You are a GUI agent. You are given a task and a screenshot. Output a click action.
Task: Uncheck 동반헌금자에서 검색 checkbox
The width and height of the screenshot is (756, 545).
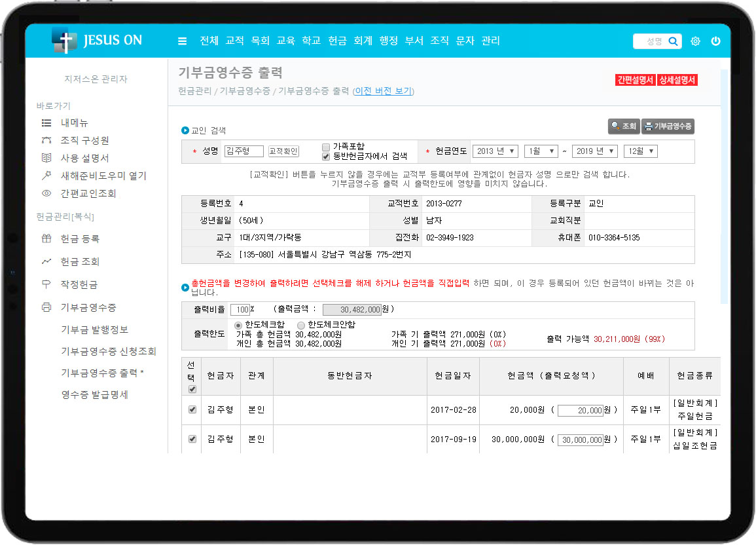coord(326,157)
